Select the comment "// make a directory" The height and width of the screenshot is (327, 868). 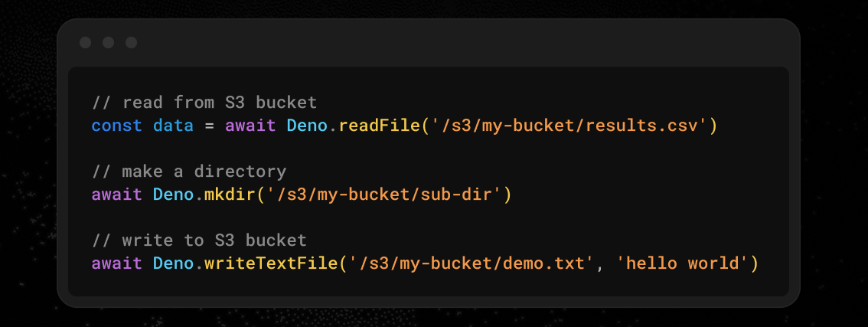coord(189,172)
